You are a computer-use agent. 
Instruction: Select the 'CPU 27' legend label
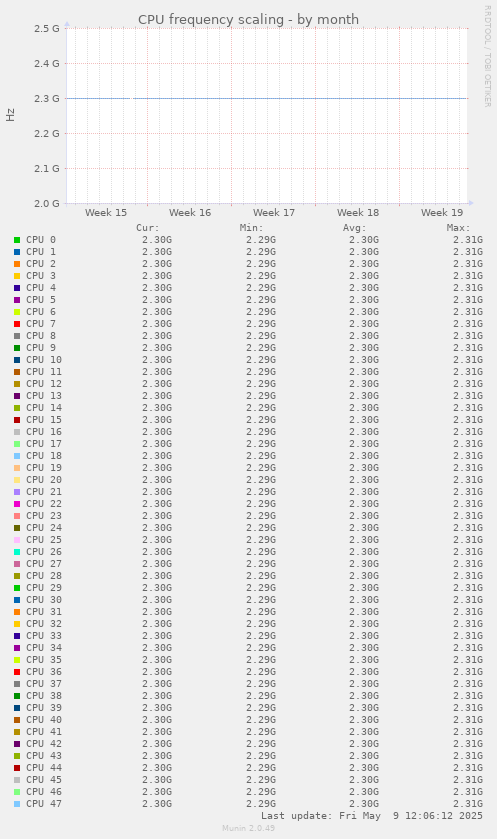pyautogui.click(x=44, y=564)
